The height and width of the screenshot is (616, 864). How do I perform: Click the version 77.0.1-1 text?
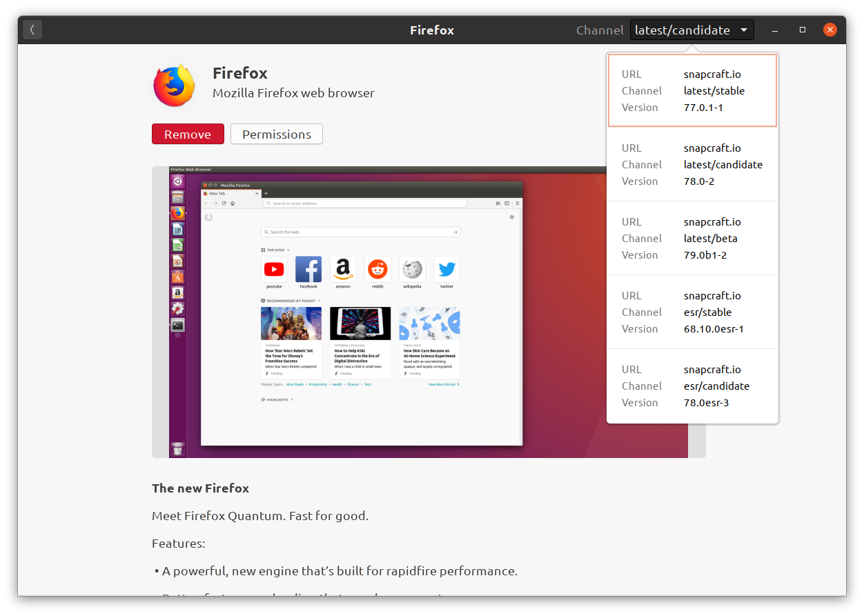703,107
